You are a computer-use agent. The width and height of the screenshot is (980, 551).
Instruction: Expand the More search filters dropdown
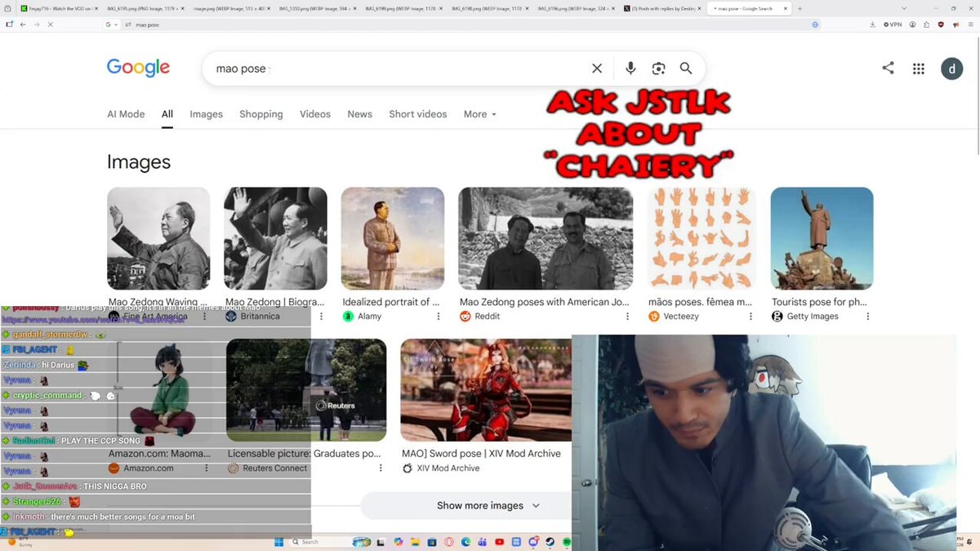pos(479,114)
